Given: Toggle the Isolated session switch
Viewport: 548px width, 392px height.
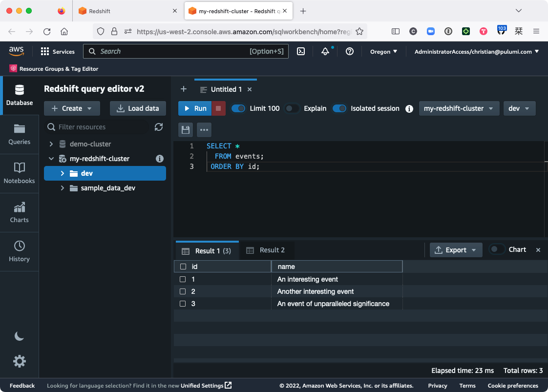Looking at the screenshot, I should click(339, 108).
